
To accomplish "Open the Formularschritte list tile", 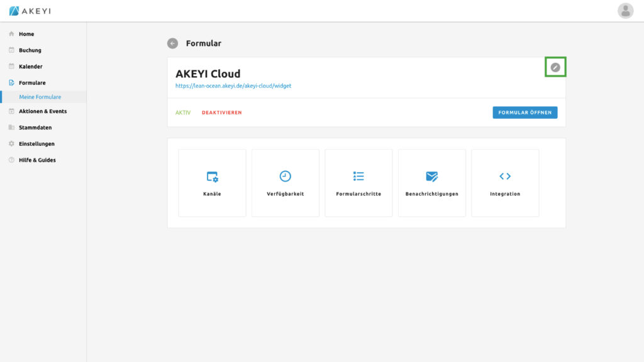I will 358,183.
